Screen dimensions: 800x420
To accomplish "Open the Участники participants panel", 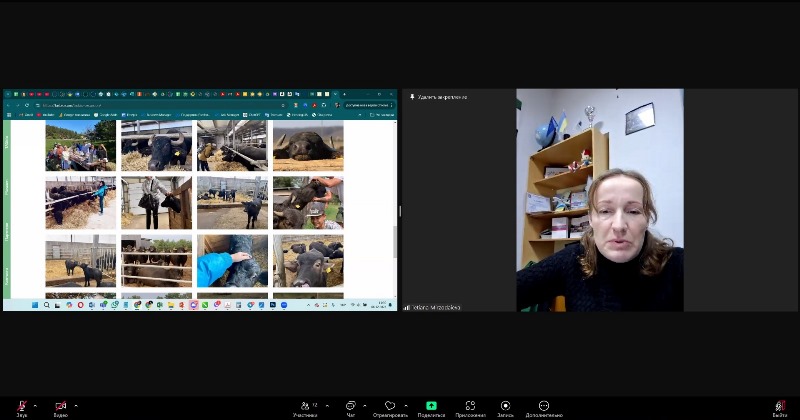I will [305, 408].
